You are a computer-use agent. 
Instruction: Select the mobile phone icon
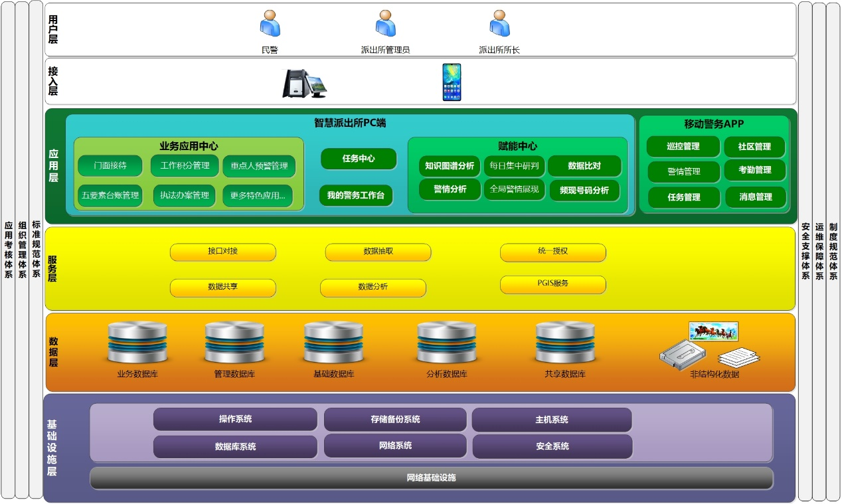[452, 82]
